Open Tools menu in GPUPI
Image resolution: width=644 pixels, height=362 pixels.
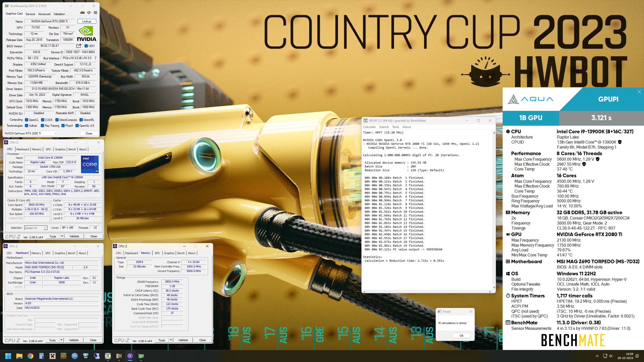395,127
